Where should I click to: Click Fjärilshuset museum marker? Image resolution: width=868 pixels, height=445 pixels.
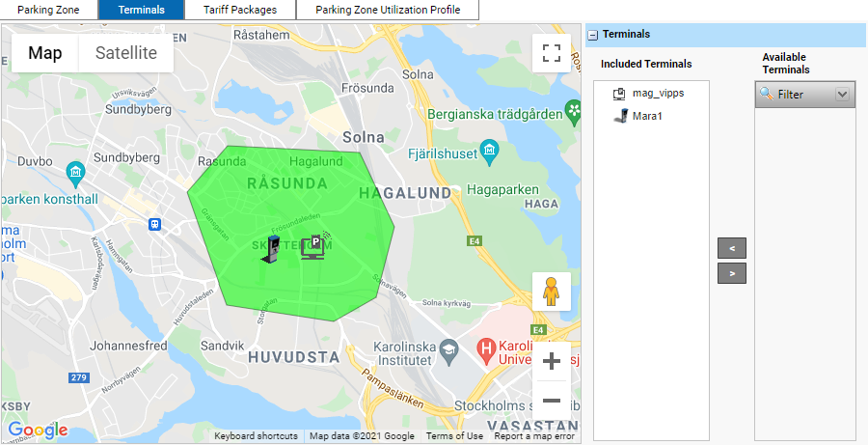490,151
